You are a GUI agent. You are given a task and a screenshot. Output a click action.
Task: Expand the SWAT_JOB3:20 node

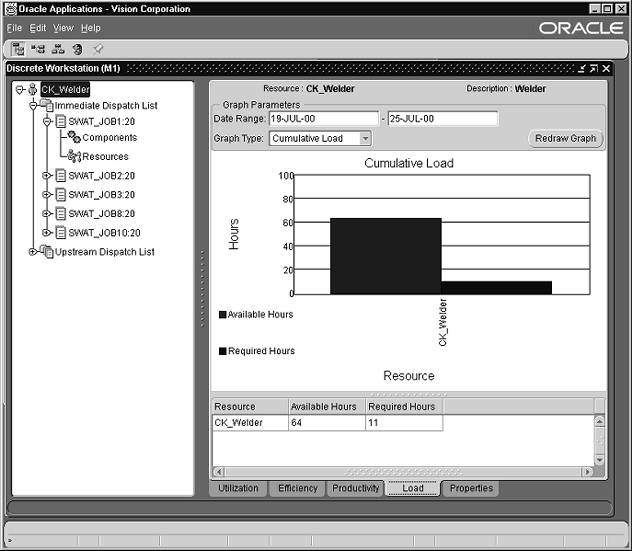pyautogui.click(x=47, y=195)
